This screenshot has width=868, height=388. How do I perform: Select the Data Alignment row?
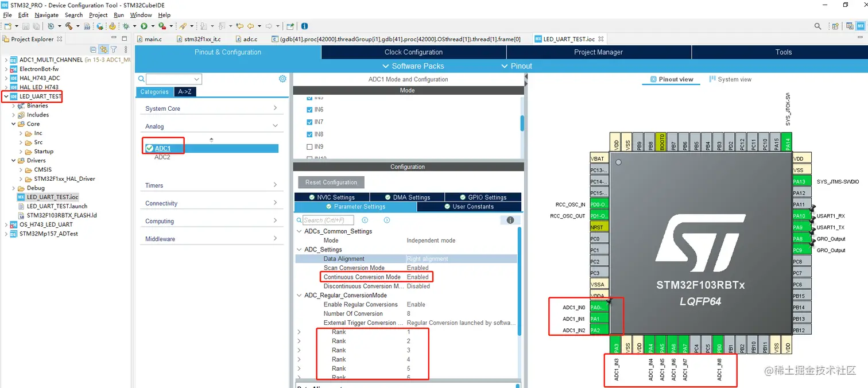[x=406, y=259]
